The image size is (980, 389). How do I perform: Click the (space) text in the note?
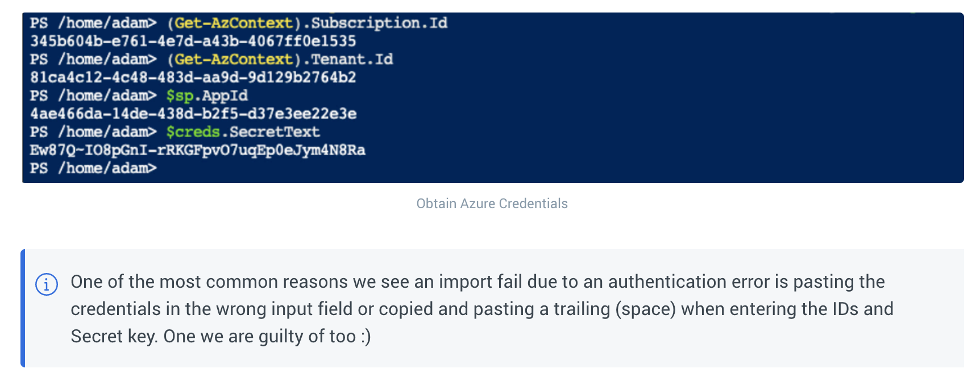pyautogui.click(x=645, y=309)
